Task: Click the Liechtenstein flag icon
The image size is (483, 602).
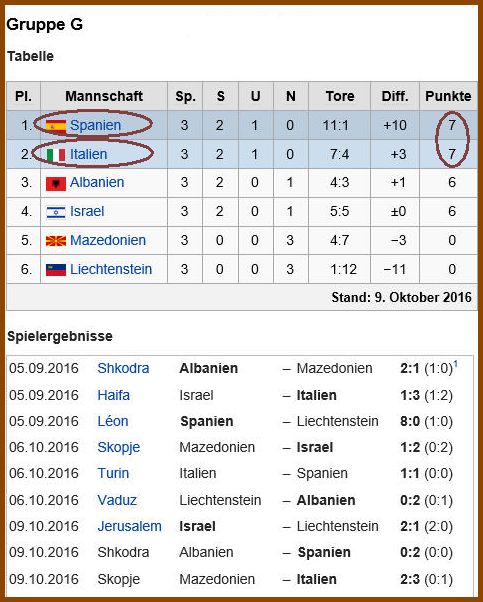Action: click(56, 270)
